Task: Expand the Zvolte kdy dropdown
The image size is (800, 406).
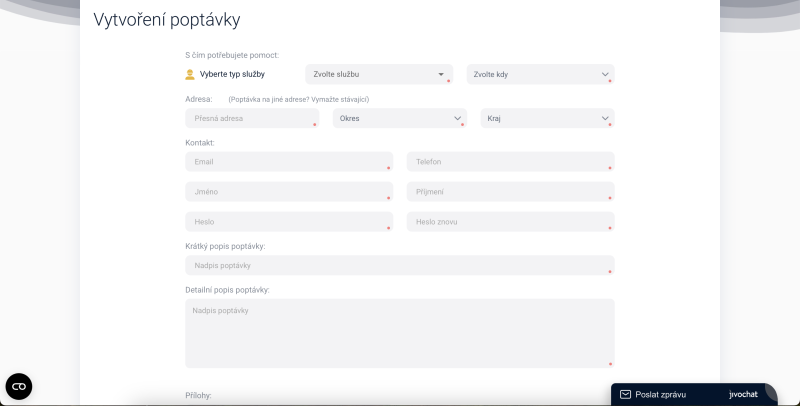Action: pyautogui.click(x=540, y=74)
